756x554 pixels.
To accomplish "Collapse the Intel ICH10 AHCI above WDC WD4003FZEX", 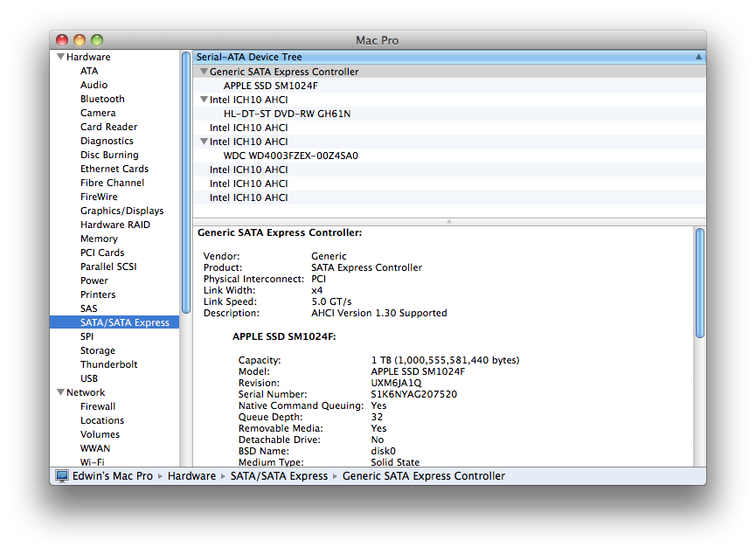I will click(204, 142).
